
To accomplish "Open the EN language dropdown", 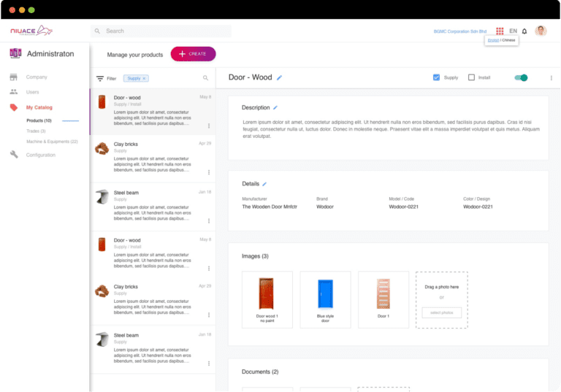I will tap(513, 31).
